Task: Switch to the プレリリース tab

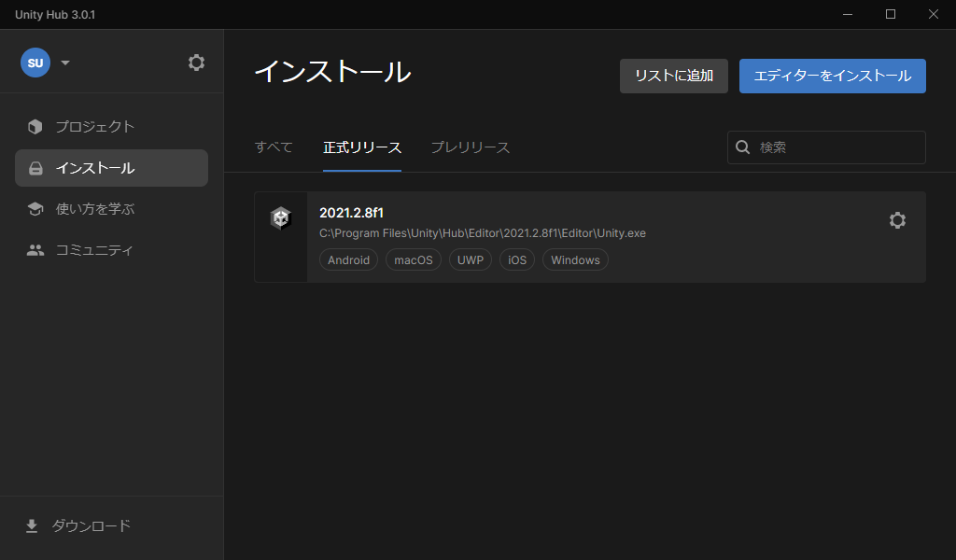Action: (x=470, y=147)
